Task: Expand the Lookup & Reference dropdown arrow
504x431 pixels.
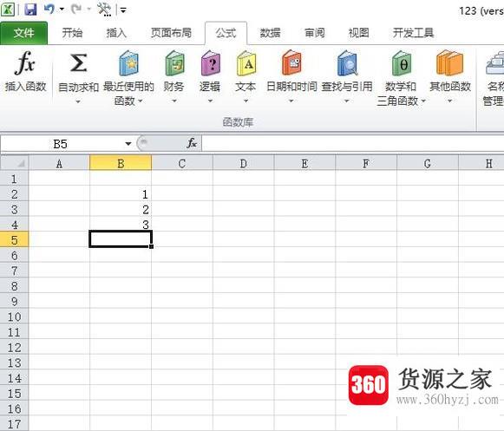Action: (346, 101)
